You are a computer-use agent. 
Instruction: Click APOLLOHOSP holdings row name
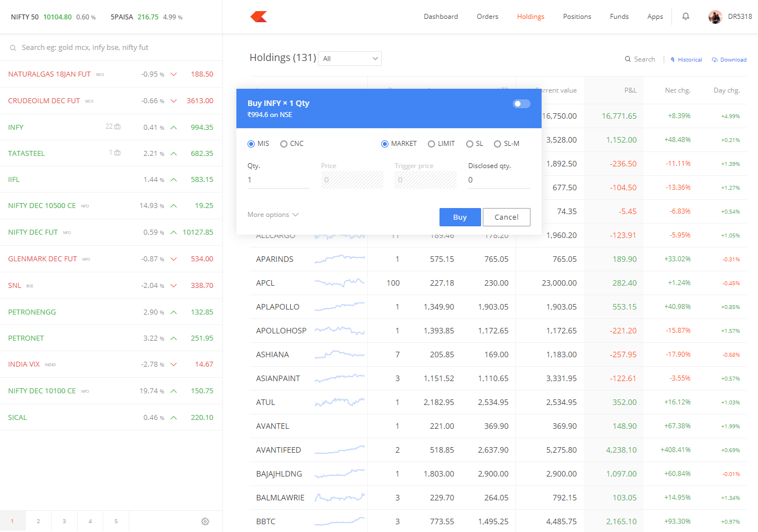281,331
